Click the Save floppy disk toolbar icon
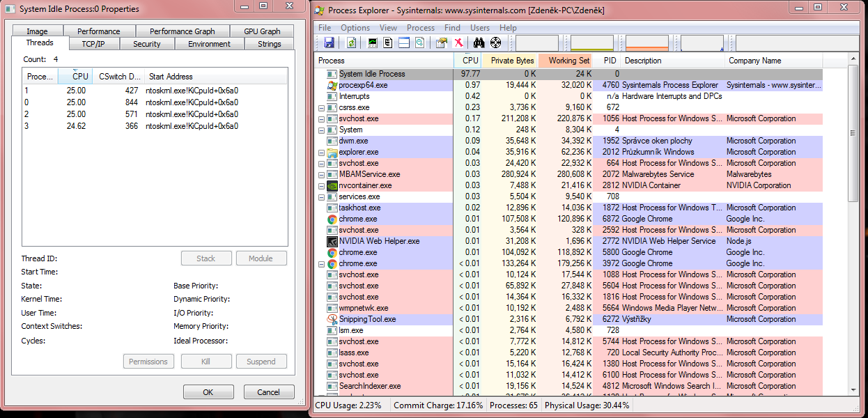Image resolution: width=868 pixels, height=418 pixels. coord(330,43)
